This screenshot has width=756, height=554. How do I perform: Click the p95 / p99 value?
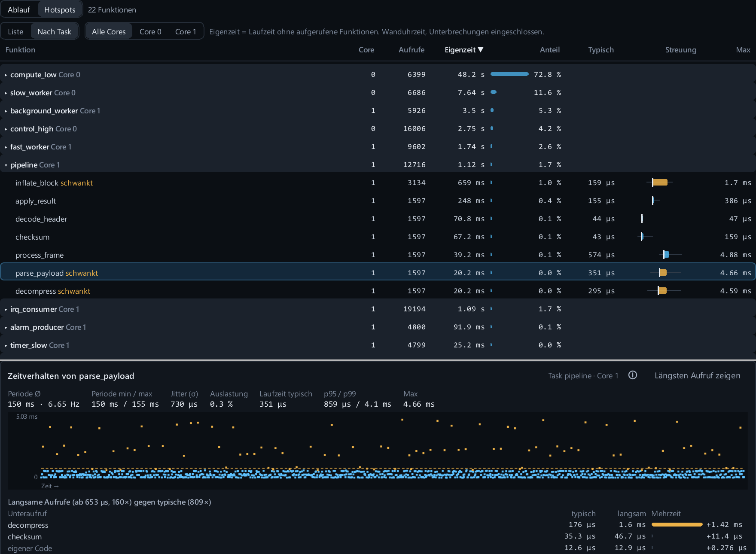tap(357, 404)
